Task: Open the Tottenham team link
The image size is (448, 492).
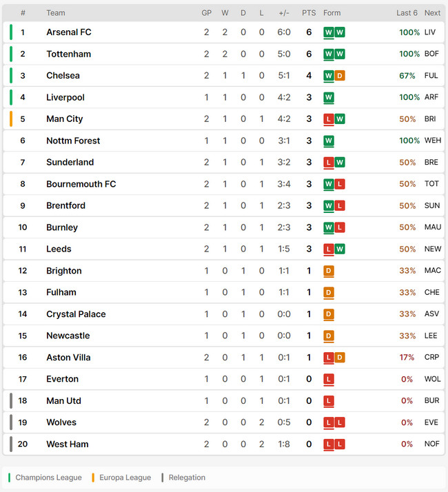Action: (x=69, y=54)
